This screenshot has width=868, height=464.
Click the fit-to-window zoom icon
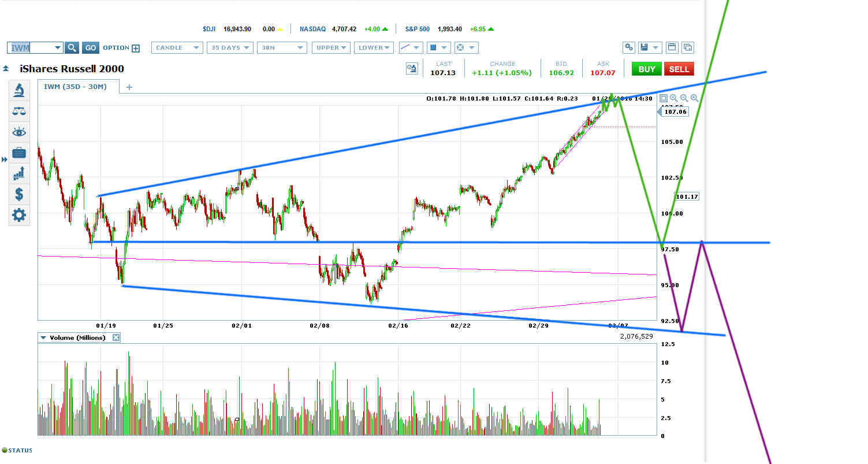663,99
